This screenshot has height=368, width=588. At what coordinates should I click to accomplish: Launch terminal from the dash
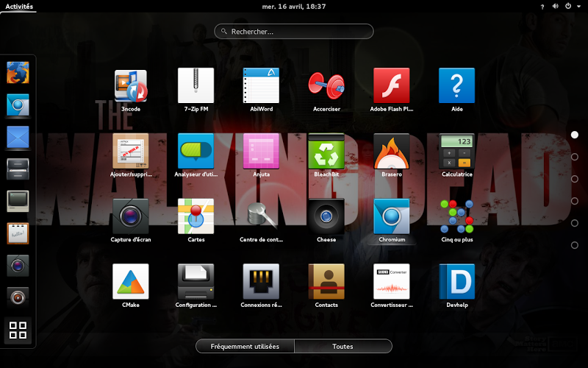[18, 201]
